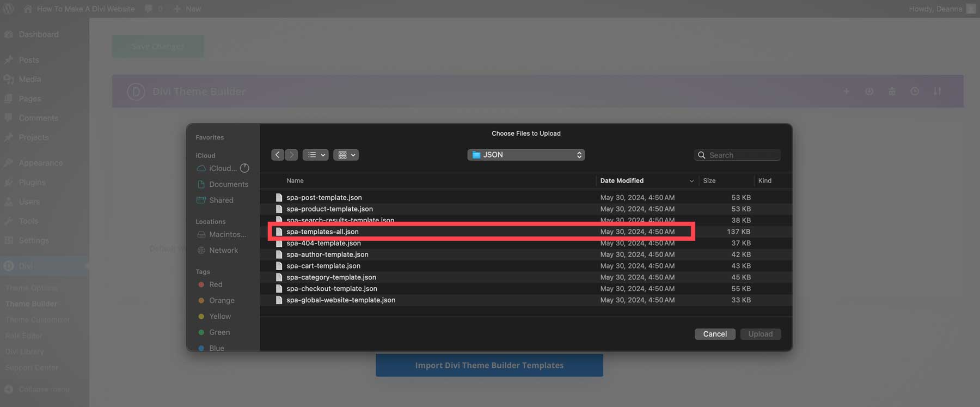Sort files by Name column header
The height and width of the screenshot is (407, 980).
pyautogui.click(x=295, y=181)
